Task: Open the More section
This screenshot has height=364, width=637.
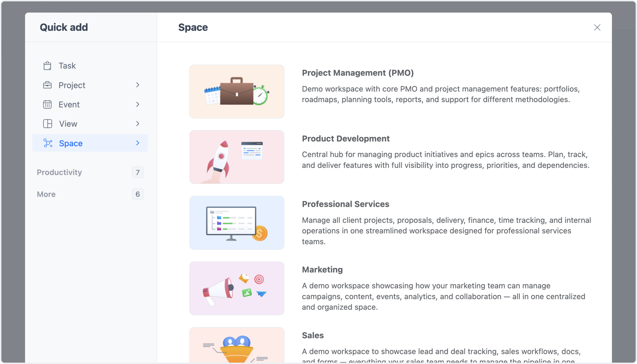Action: point(46,194)
